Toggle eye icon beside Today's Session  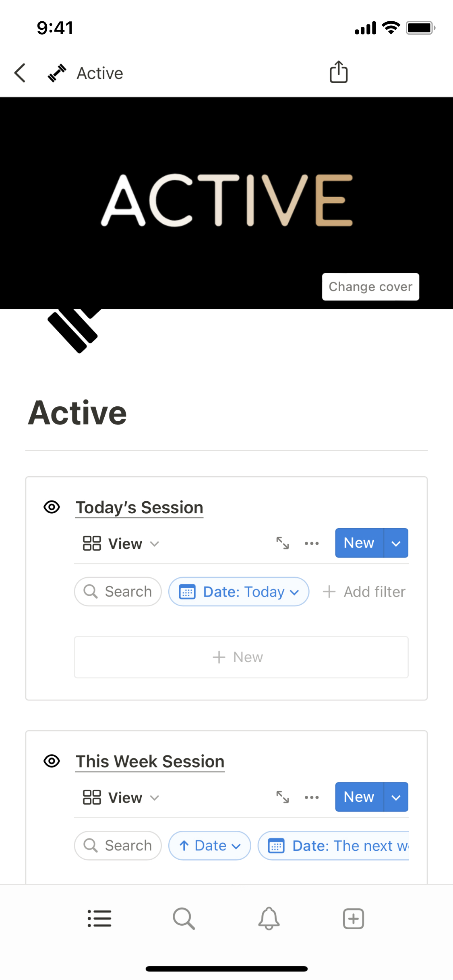click(x=52, y=507)
